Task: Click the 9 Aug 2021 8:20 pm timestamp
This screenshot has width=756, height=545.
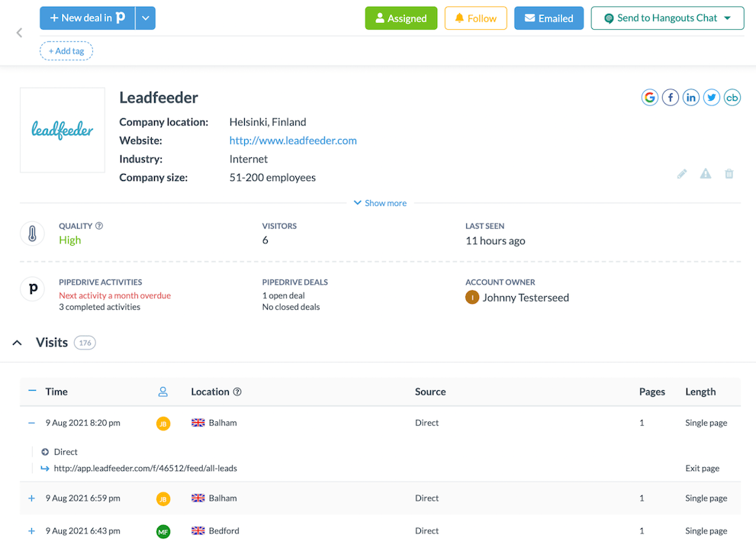Action: (83, 423)
